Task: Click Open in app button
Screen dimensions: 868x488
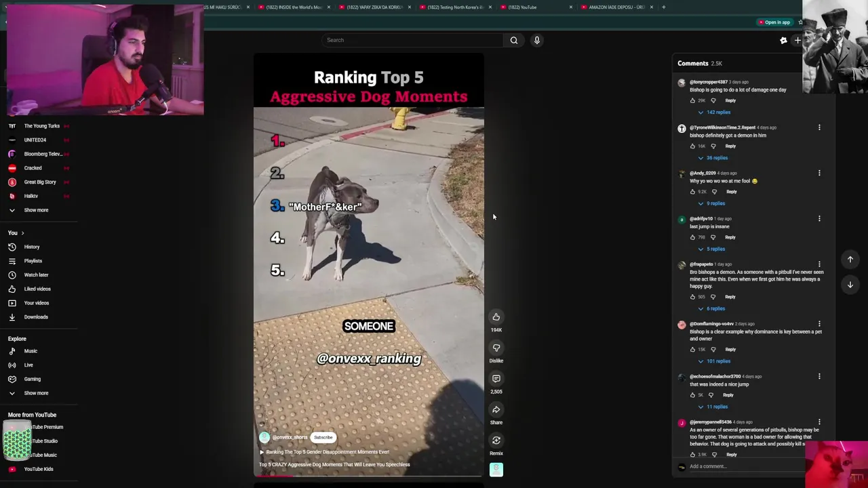Action: pos(774,22)
